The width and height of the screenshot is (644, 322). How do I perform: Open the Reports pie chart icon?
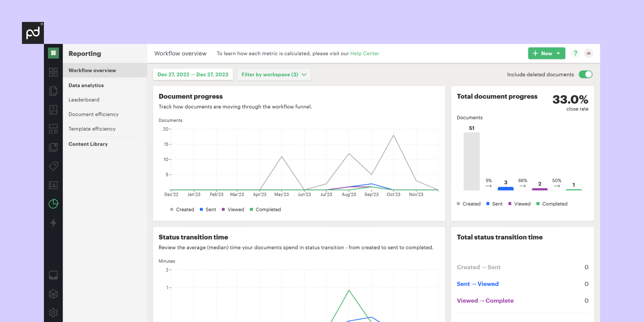[x=53, y=204]
